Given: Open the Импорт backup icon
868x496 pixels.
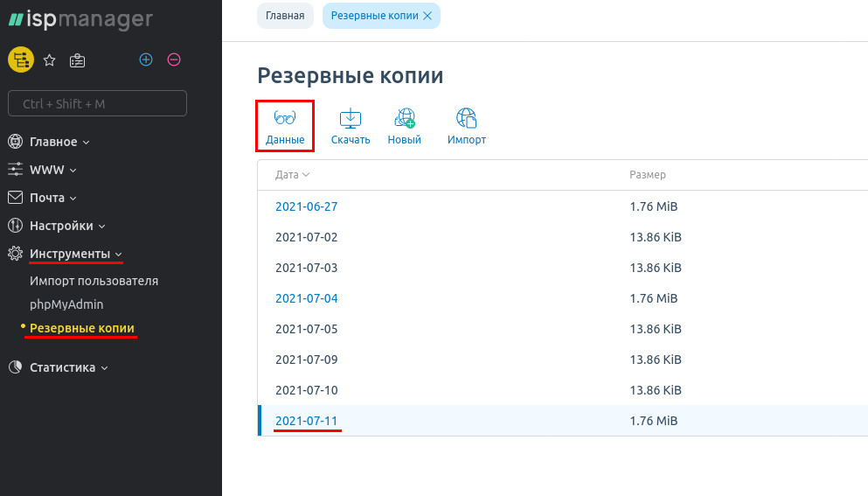Looking at the screenshot, I should click(467, 118).
